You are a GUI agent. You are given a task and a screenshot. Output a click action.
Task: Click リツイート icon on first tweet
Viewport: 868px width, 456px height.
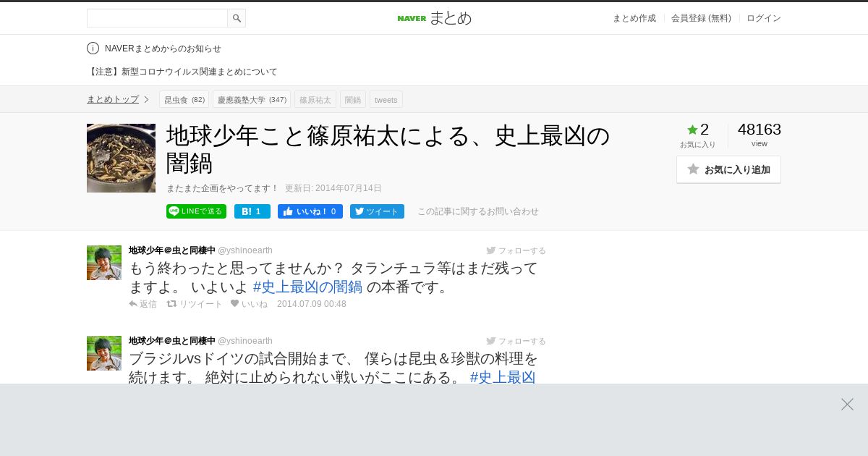(195, 304)
